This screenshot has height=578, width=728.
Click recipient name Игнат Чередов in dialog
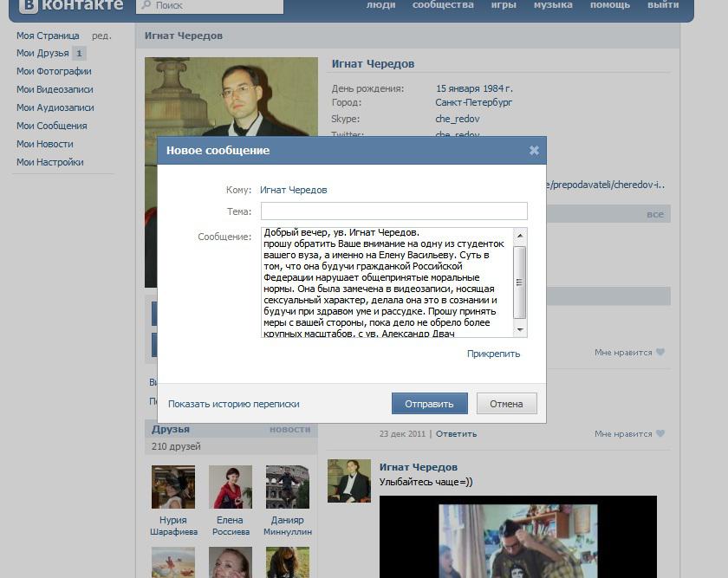click(x=294, y=190)
